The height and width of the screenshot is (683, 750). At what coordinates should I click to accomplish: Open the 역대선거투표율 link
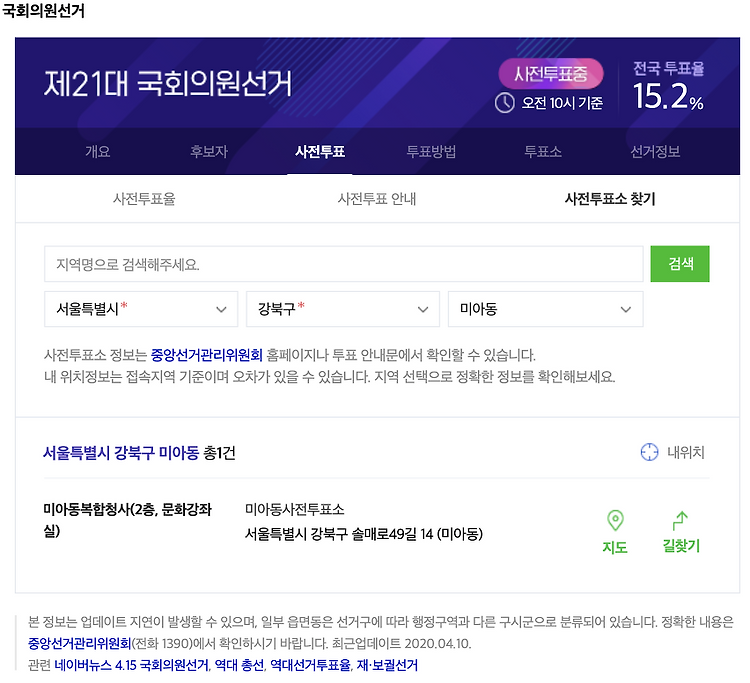click(310, 665)
